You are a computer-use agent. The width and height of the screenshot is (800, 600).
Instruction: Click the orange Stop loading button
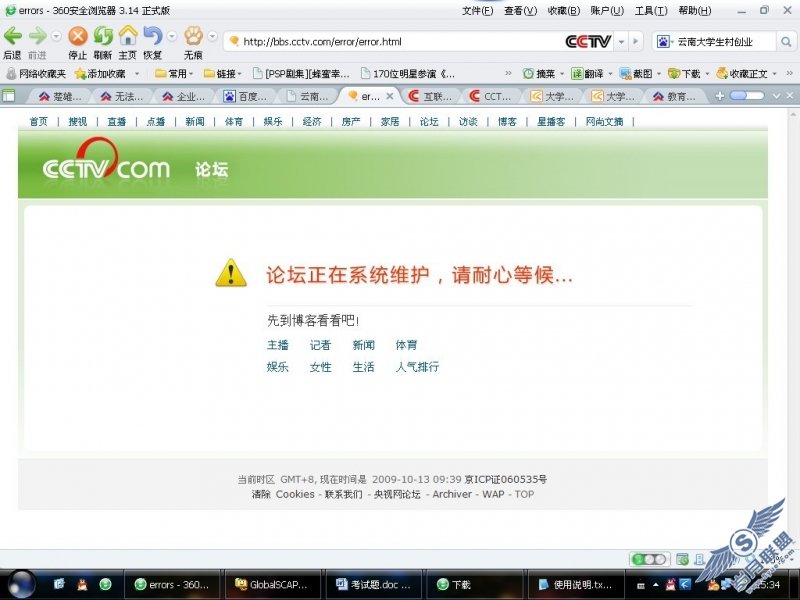pyautogui.click(x=78, y=36)
